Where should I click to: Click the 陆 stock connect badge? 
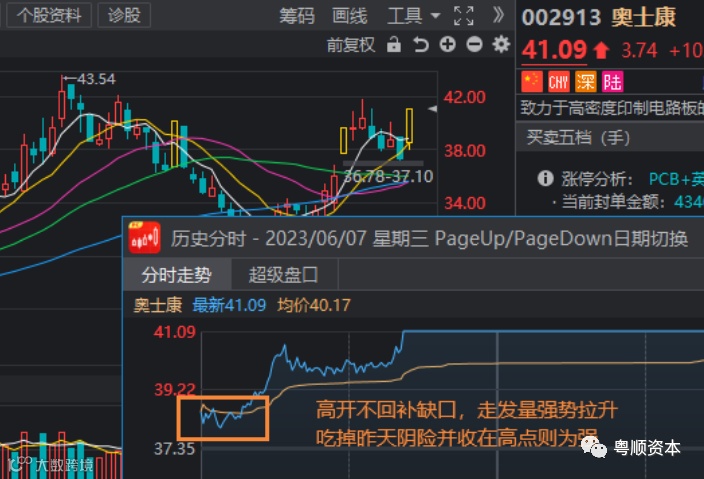[612, 82]
